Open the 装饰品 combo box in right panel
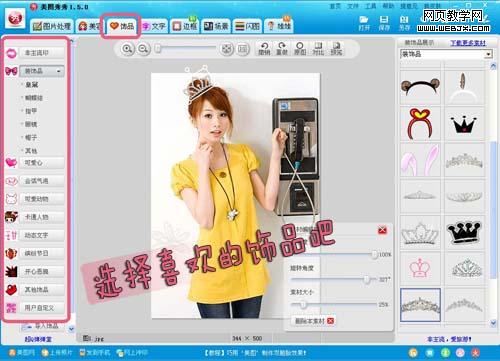The image size is (500, 361). [x=446, y=54]
